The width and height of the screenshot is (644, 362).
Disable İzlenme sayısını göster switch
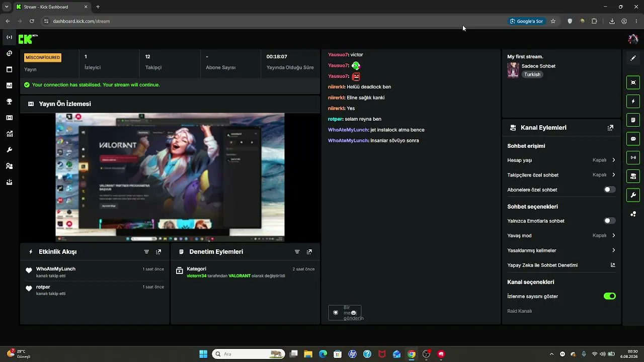click(x=609, y=296)
